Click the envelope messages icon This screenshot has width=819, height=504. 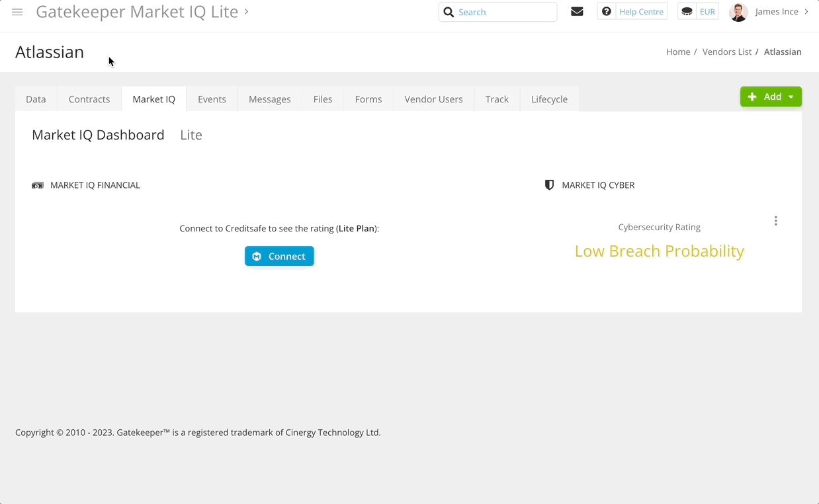pos(577,12)
